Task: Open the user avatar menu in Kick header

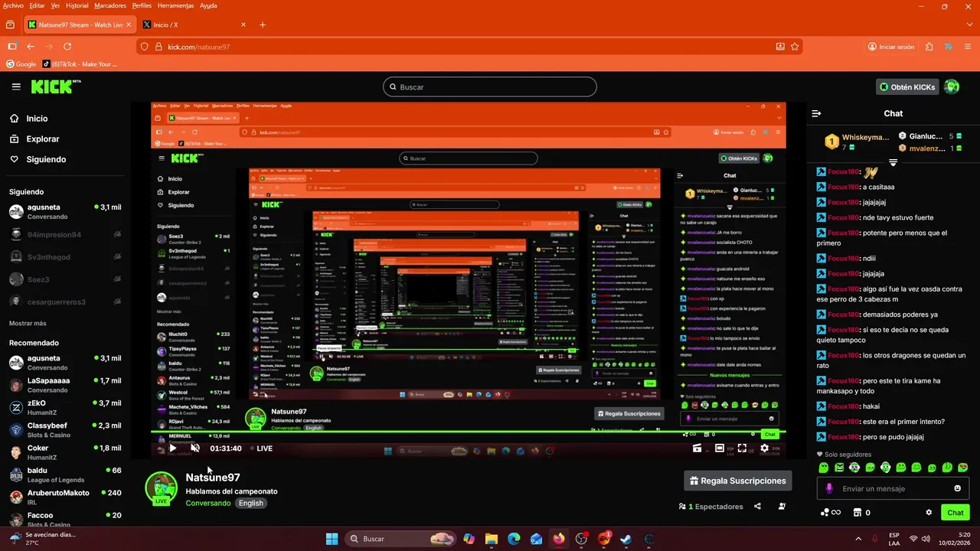Action: click(x=952, y=86)
